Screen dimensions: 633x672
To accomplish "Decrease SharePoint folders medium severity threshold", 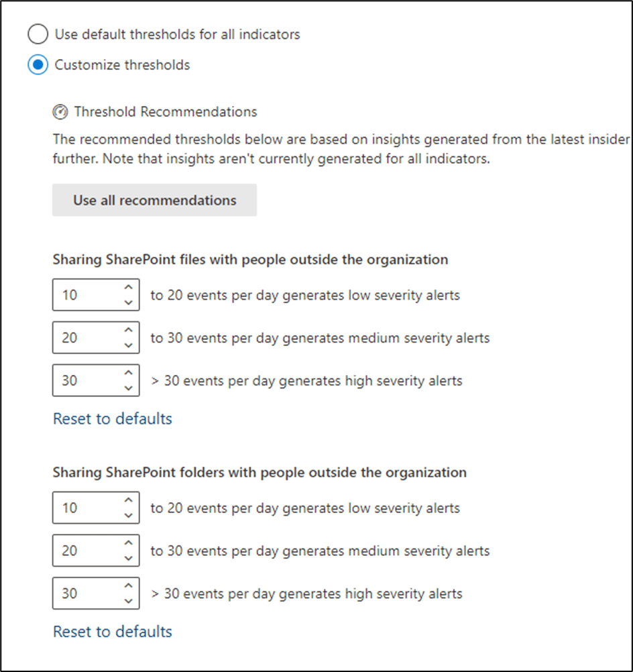I will pyautogui.click(x=129, y=559).
